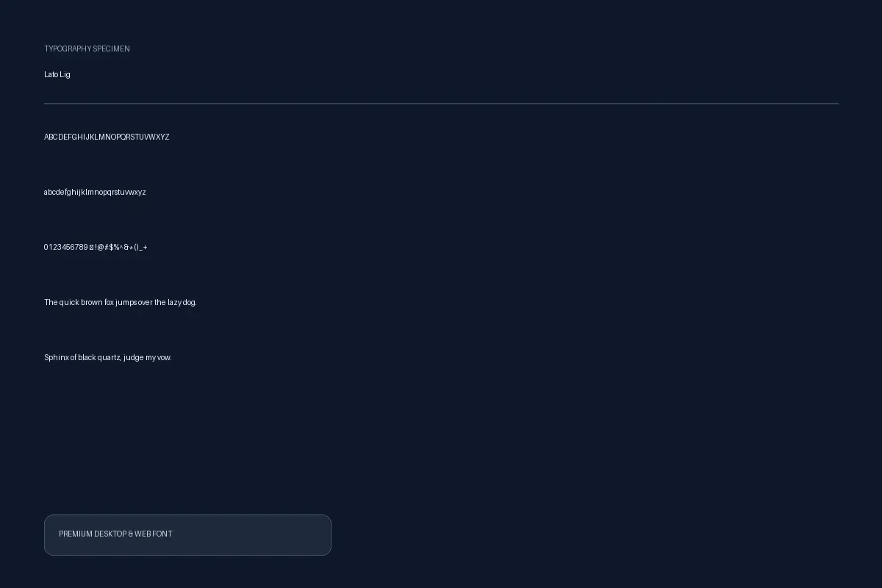Click the word 'Sphinx' in the second pangram
Image resolution: width=882 pixels, height=588 pixels.
point(56,357)
